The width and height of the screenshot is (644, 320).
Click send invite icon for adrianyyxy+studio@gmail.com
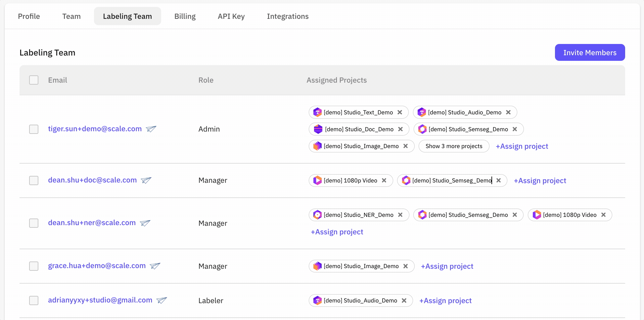161,300
